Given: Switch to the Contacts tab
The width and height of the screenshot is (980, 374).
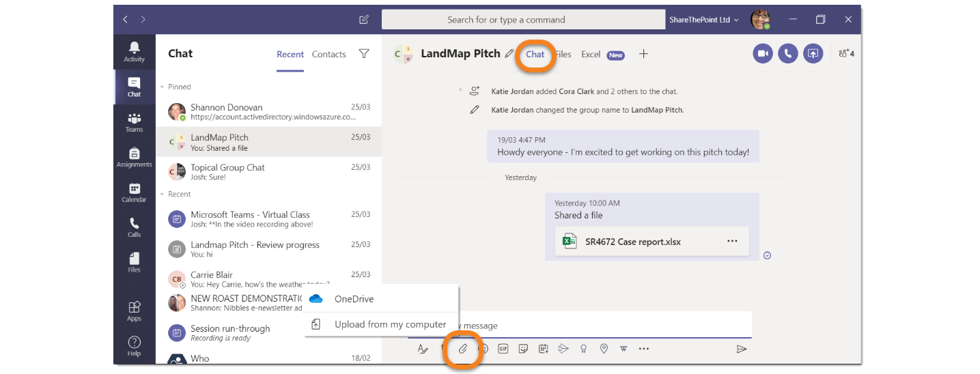Looking at the screenshot, I should [x=329, y=54].
